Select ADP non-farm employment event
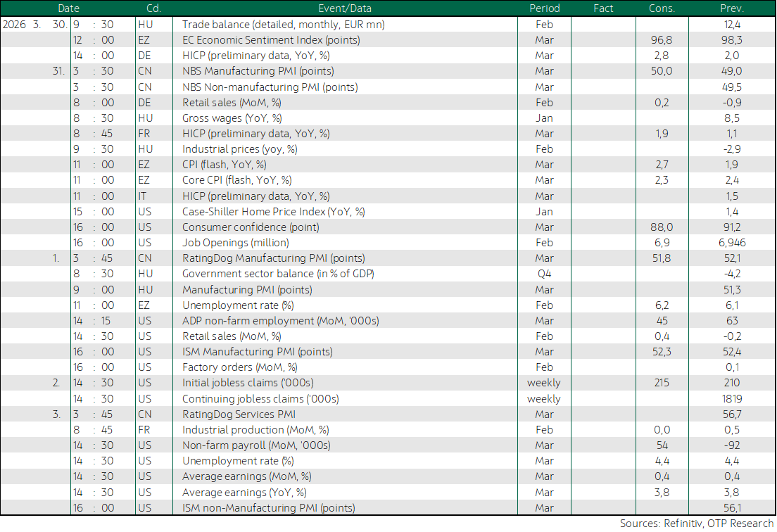 [x=280, y=321]
